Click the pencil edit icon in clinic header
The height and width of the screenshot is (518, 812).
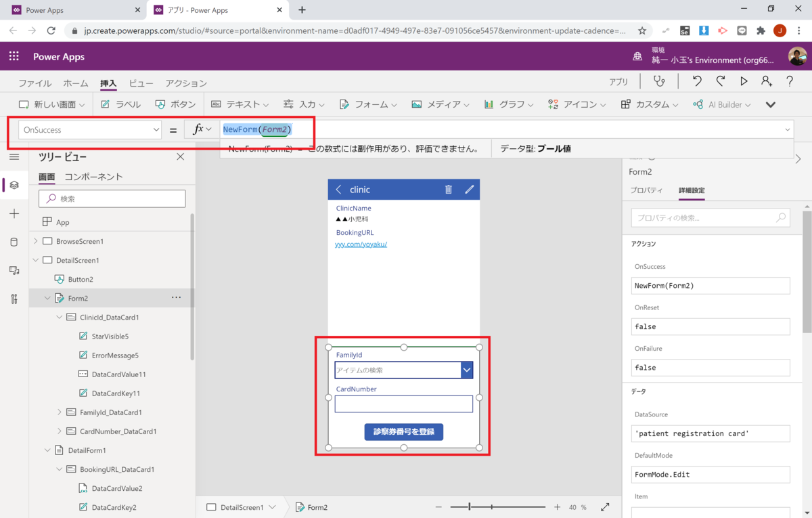point(470,190)
